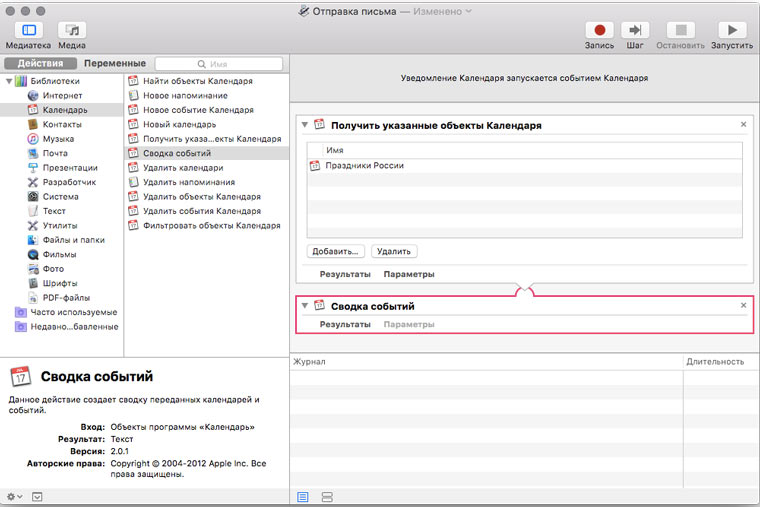Show Результаты of Сводка событий action
The image size is (760, 507).
(x=345, y=324)
